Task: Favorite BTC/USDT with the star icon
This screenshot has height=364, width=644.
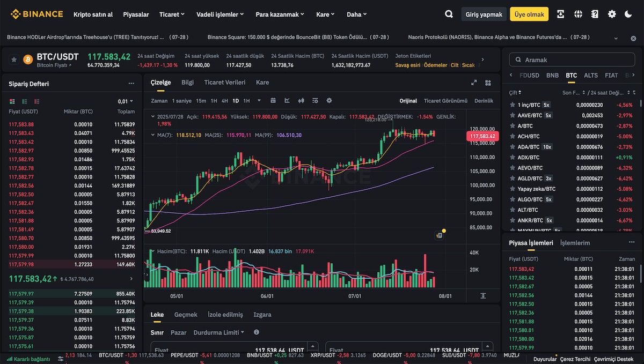Action: (14, 60)
